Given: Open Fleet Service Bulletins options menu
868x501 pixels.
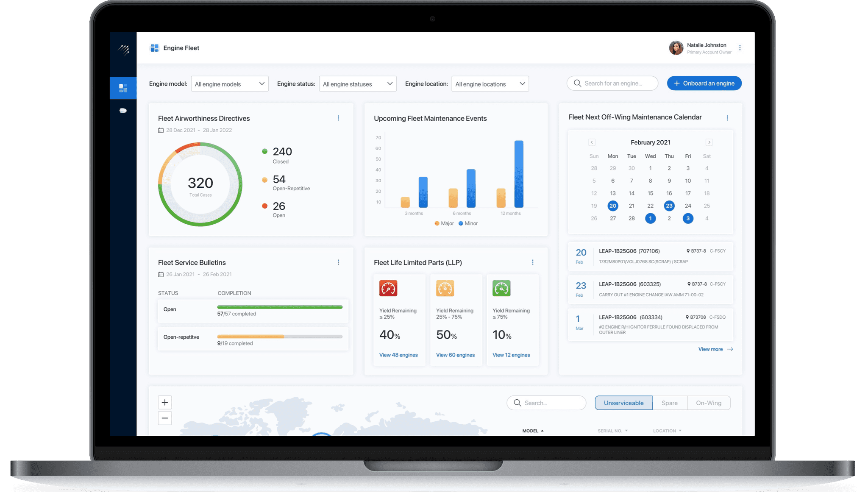Looking at the screenshot, I should (x=338, y=262).
